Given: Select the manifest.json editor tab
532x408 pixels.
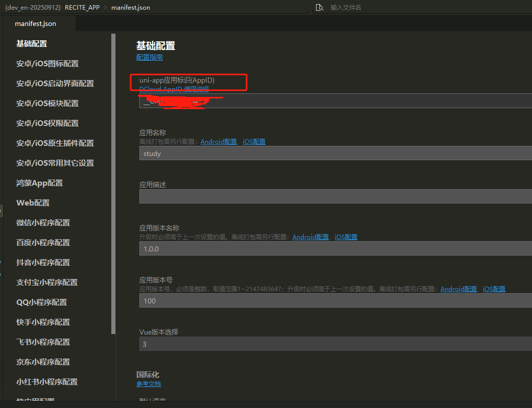Looking at the screenshot, I should pyautogui.click(x=36, y=24).
